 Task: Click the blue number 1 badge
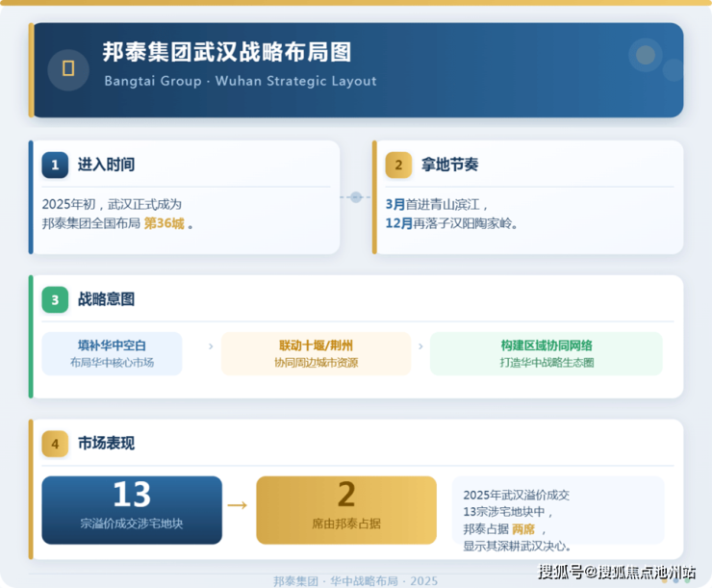point(55,165)
